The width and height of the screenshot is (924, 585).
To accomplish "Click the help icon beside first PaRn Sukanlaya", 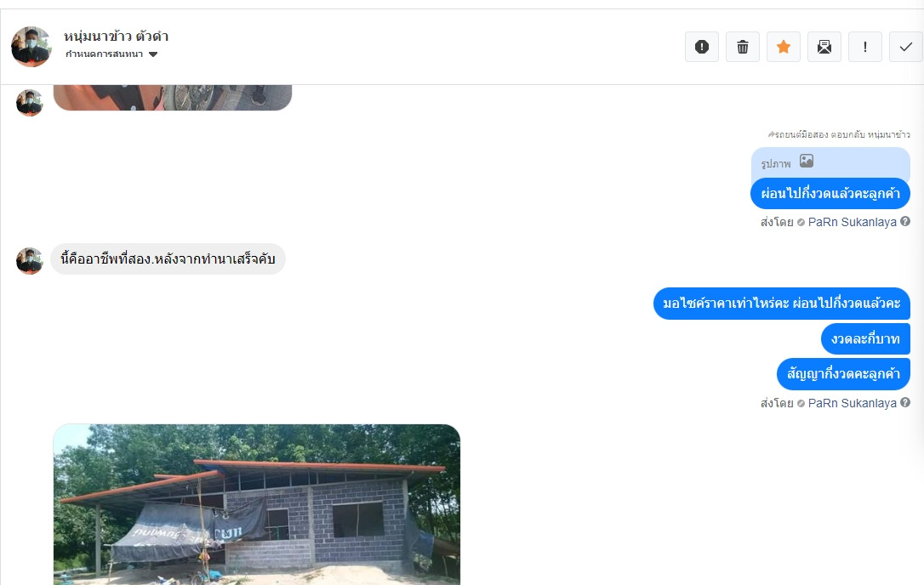I will (905, 222).
